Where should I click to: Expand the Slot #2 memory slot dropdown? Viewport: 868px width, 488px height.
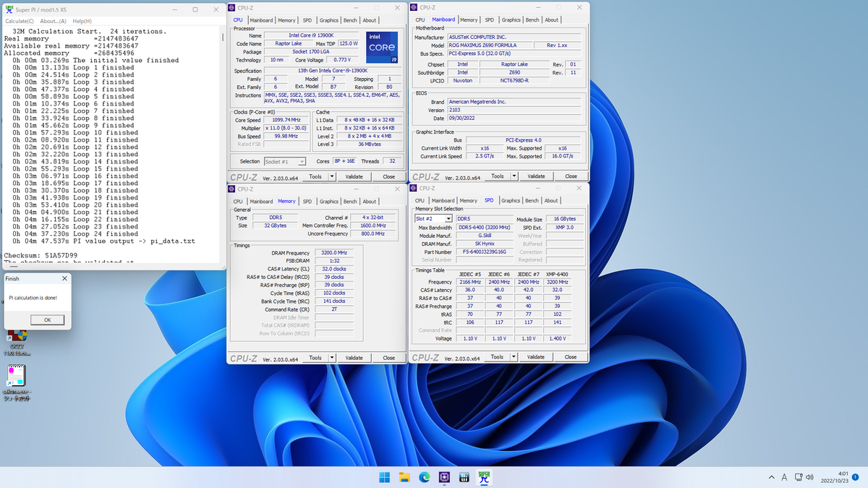point(448,219)
